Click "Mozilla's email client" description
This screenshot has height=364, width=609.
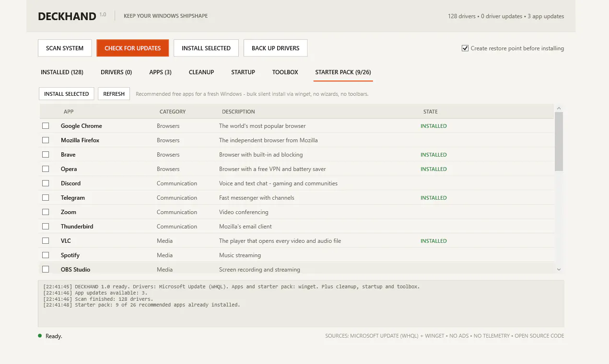click(x=246, y=227)
